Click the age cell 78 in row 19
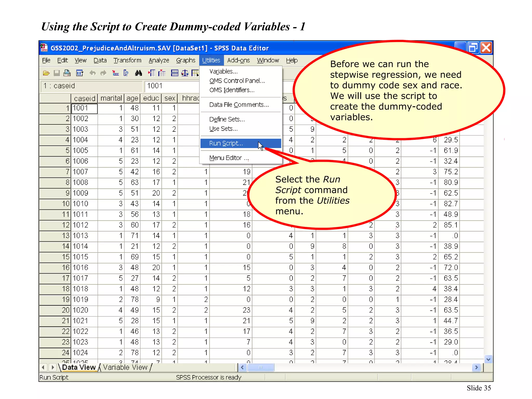Viewport: 532px width, 399px height. pyautogui.click(x=132, y=300)
